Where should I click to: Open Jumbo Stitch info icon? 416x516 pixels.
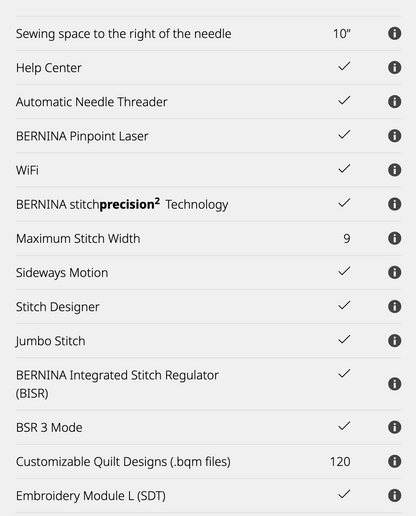click(394, 341)
